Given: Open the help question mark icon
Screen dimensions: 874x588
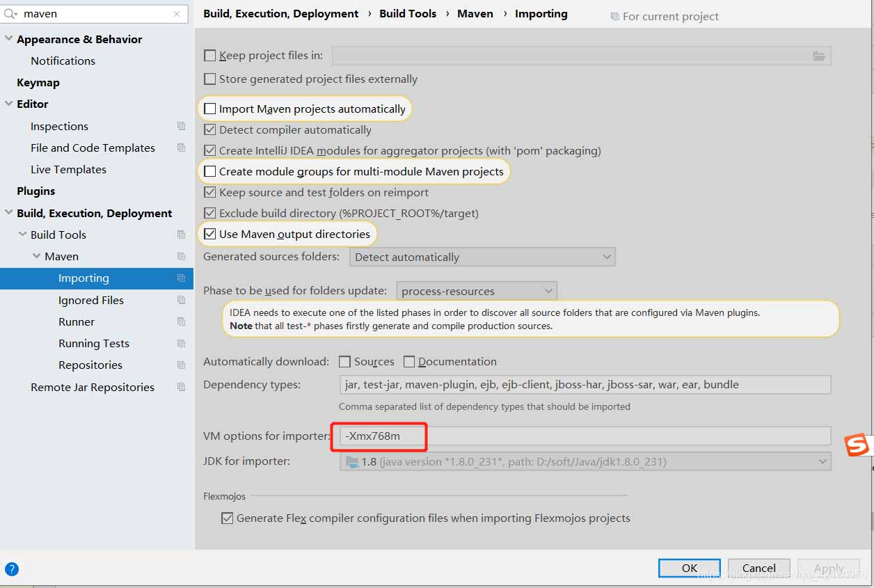Looking at the screenshot, I should click(x=12, y=569).
